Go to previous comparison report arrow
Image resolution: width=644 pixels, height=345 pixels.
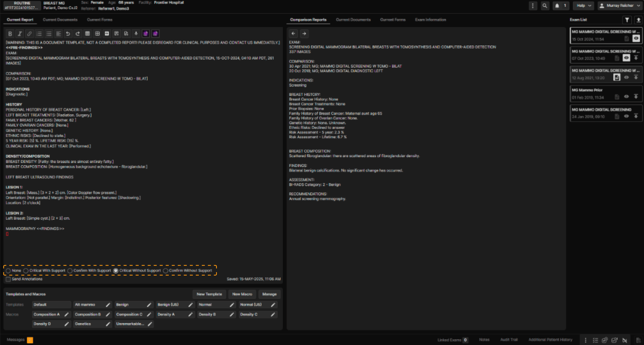(293, 34)
